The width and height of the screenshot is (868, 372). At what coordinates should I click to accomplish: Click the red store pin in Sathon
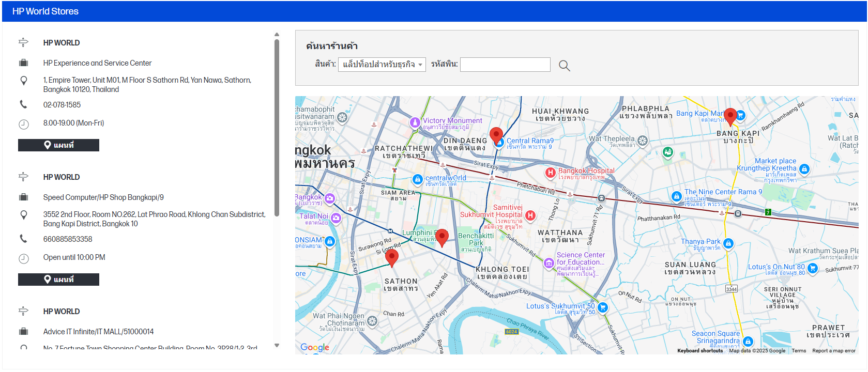[x=392, y=257]
